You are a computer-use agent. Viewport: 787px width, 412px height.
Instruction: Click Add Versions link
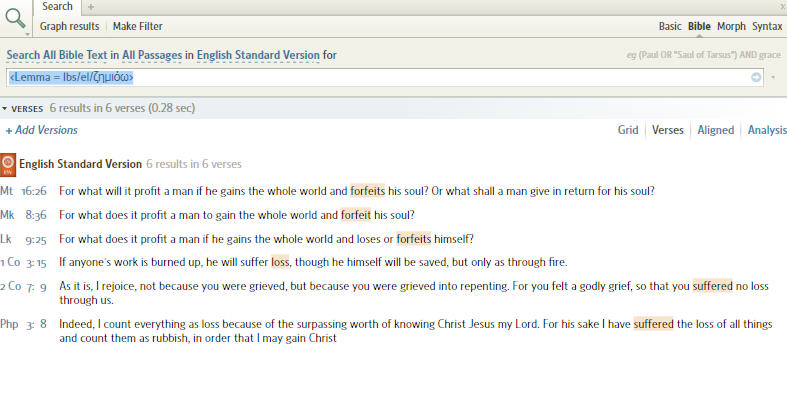pos(42,130)
